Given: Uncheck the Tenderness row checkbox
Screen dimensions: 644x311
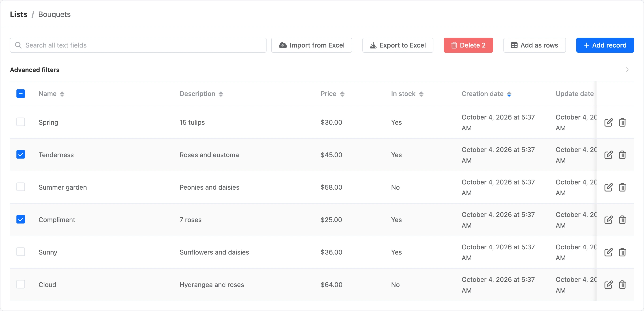Looking at the screenshot, I should (x=20, y=154).
